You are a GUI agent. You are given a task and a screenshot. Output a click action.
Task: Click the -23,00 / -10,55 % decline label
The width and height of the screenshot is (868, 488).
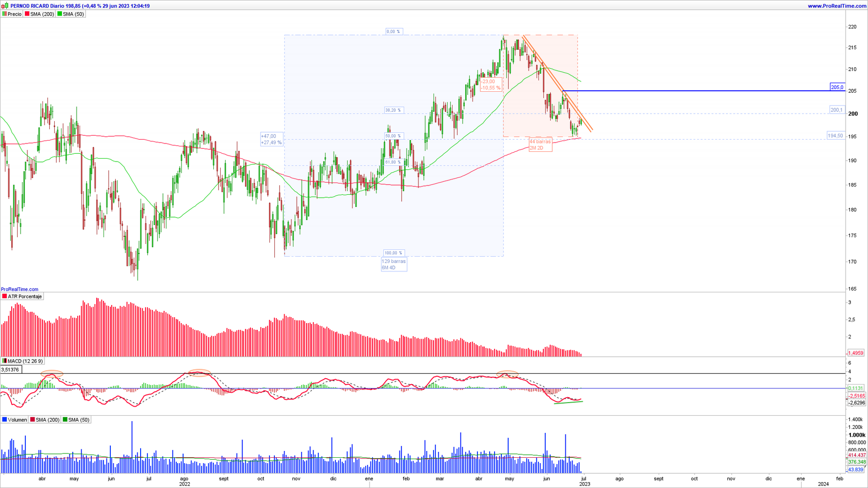[x=491, y=85]
